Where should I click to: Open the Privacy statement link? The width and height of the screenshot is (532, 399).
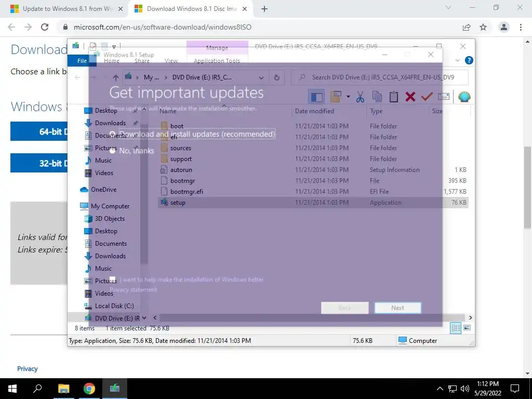point(134,290)
